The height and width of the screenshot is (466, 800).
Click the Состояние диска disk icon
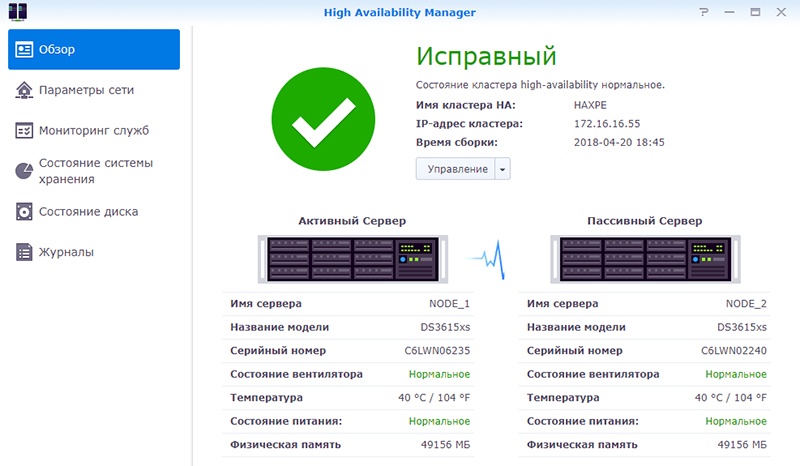[x=24, y=211]
